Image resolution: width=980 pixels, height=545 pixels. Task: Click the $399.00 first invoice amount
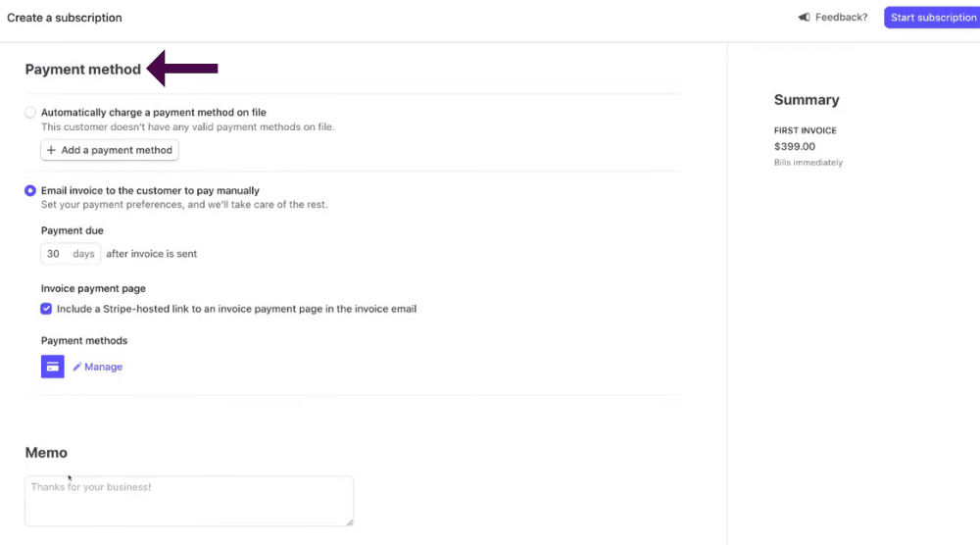(x=795, y=146)
